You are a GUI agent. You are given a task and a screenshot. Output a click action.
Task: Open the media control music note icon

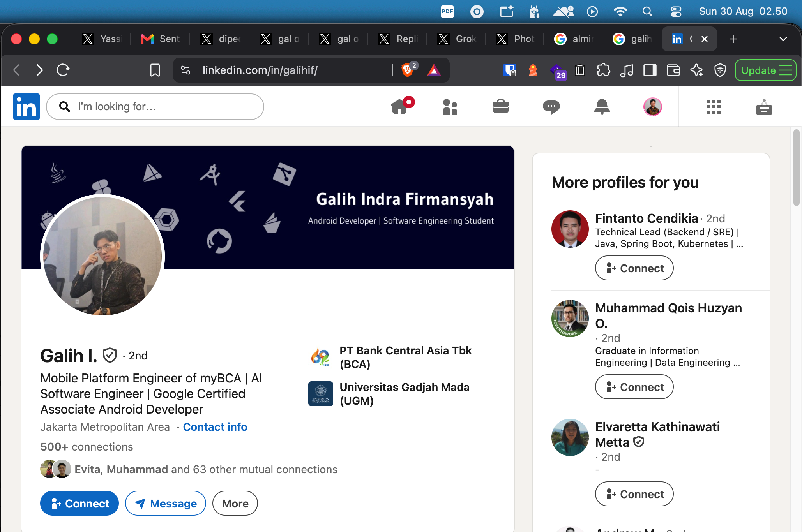point(627,70)
